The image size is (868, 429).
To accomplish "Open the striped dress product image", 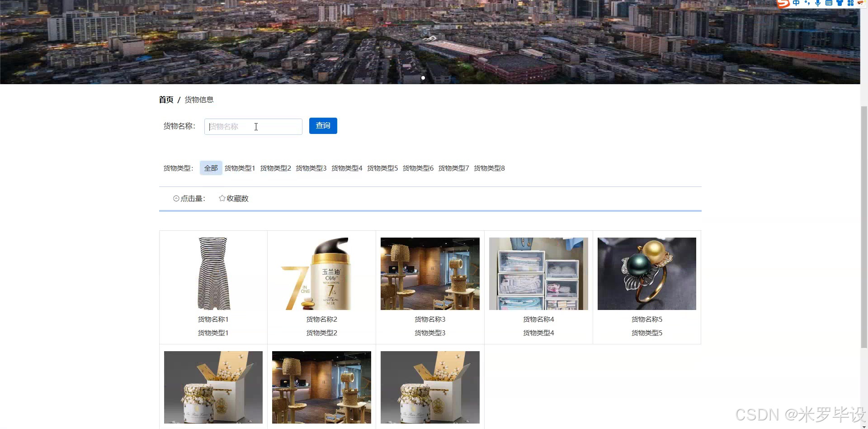I will (x=213, y=274).
